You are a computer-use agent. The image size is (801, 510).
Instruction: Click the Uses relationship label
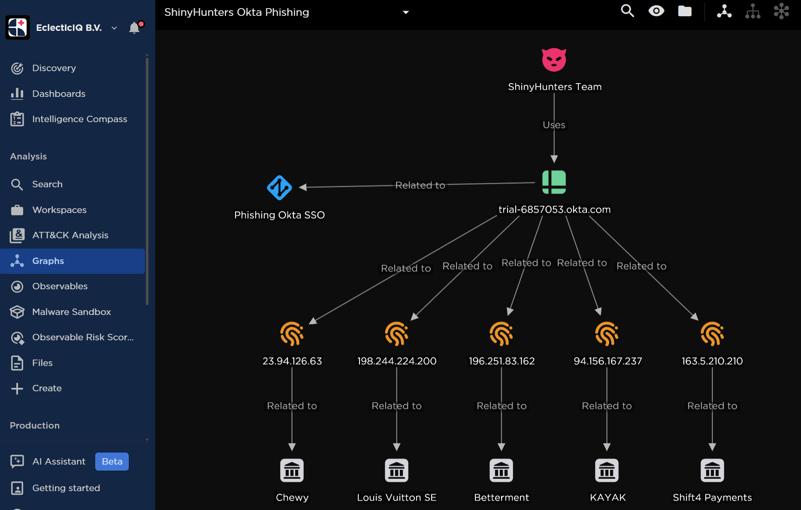(554, 125)
